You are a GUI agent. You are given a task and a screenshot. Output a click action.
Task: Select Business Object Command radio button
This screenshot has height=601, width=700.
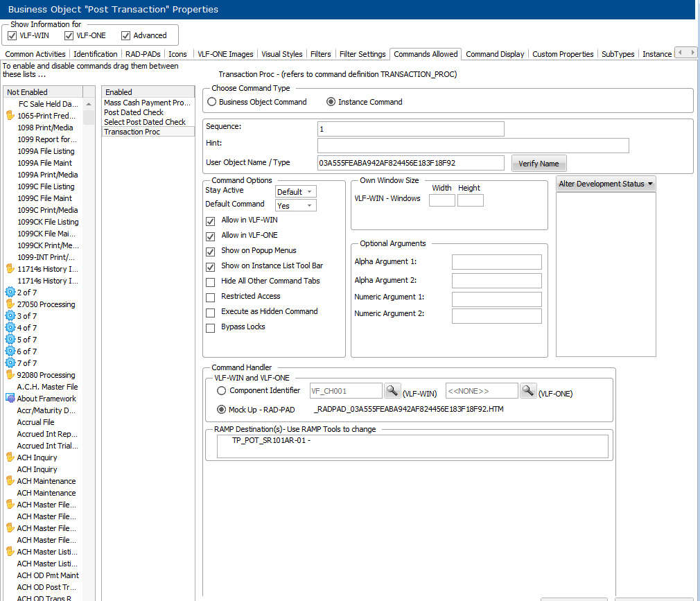[211, 102]
